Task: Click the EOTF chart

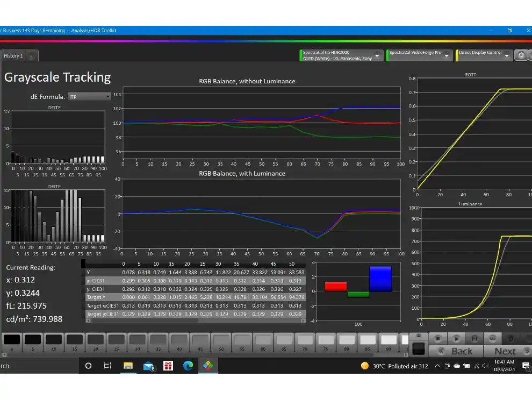Action: (475, 134)
